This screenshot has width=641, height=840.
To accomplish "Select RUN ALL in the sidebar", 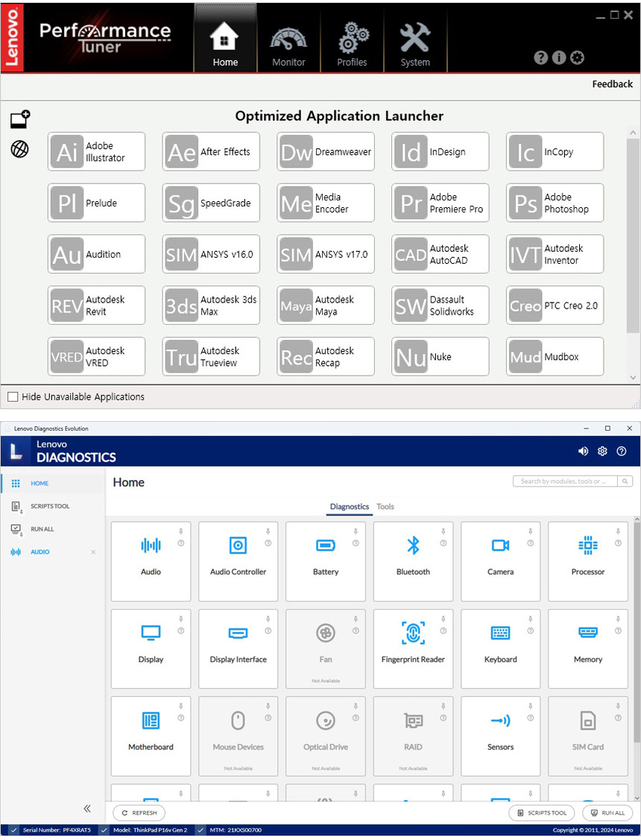I will pos(52,529).
